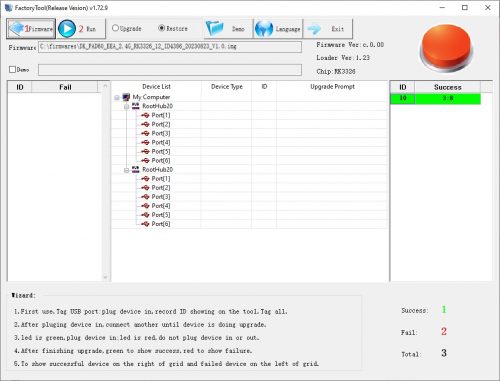
Task: Click the Success column header
Action: [x=448, y=87]
